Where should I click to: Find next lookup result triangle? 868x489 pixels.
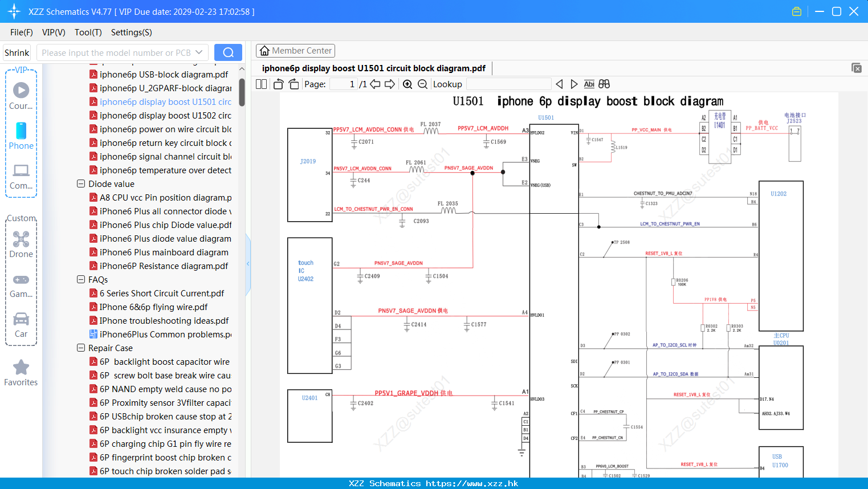[574, 84]
